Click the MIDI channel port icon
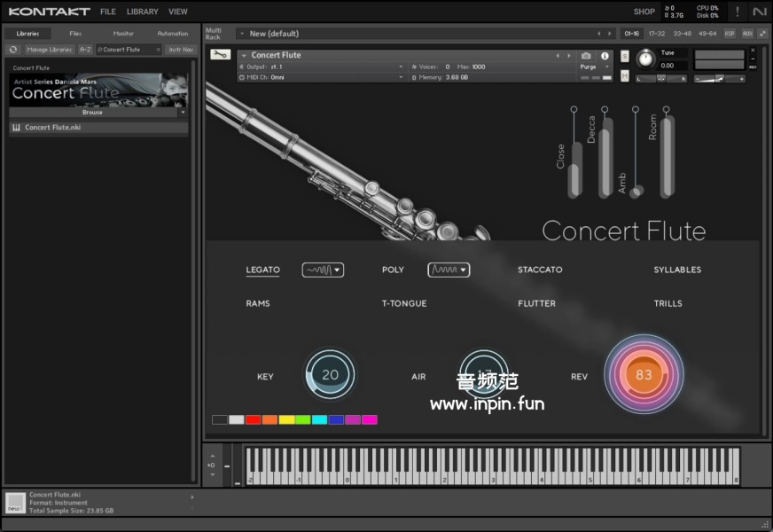Image resolution: width=773 pixels, height=532 pixels. pyautogui.click(x=241, y=77)
